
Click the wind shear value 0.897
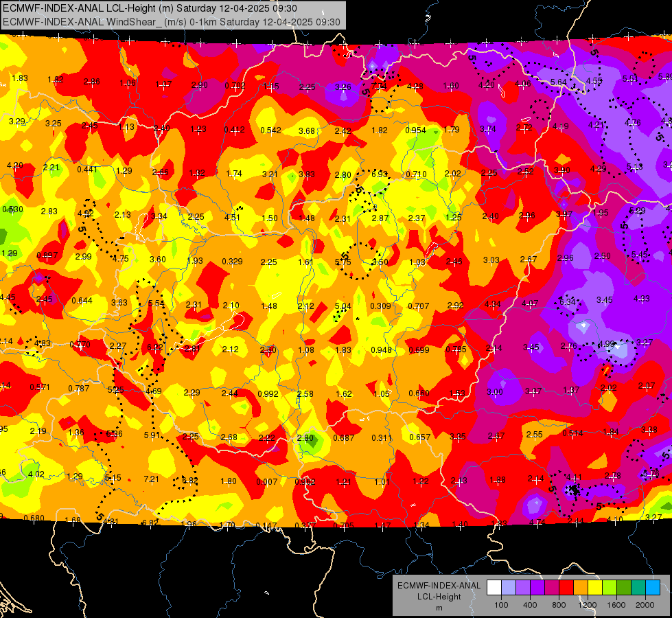coord(47,255)
